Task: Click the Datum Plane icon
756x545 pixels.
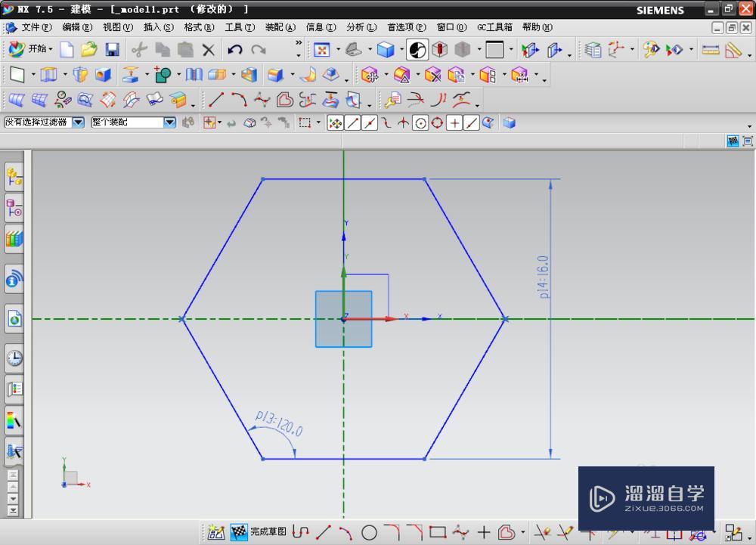Action: pos(17,75)
